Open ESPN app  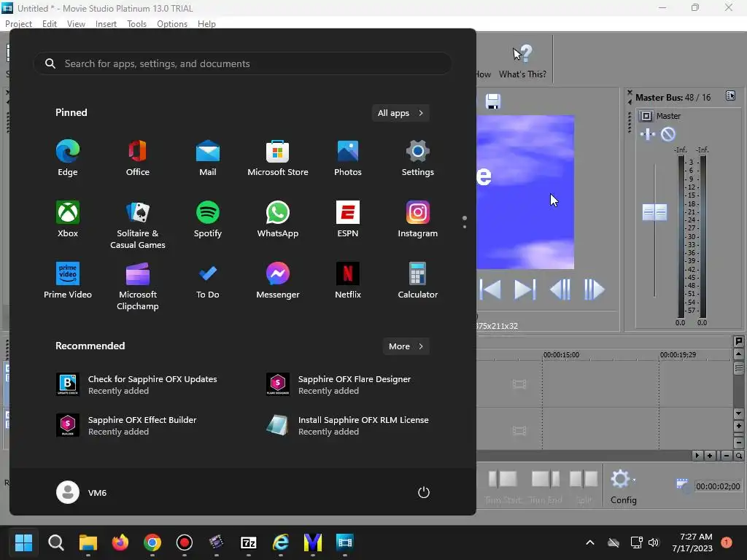[348, 219]
